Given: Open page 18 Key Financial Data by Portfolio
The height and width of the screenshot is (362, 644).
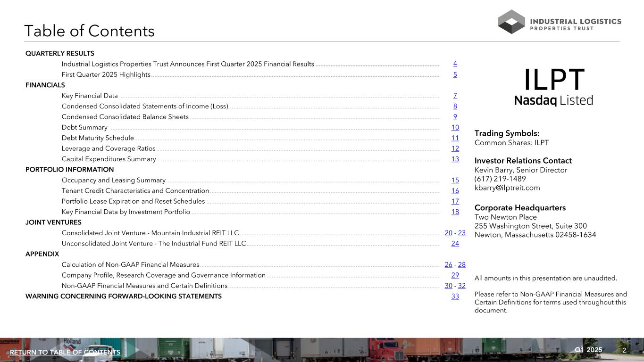Looking at the screenshot, I should 455,212.
